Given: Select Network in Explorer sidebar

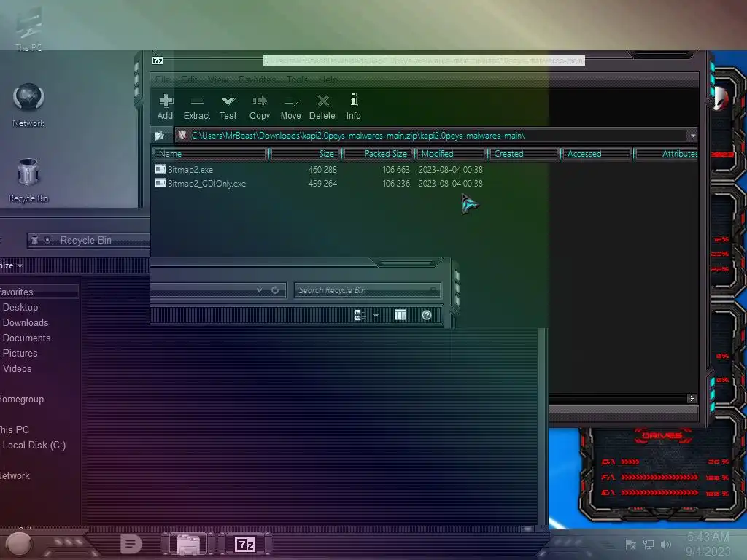Looking at the screenshot, I should pos(15,475).
